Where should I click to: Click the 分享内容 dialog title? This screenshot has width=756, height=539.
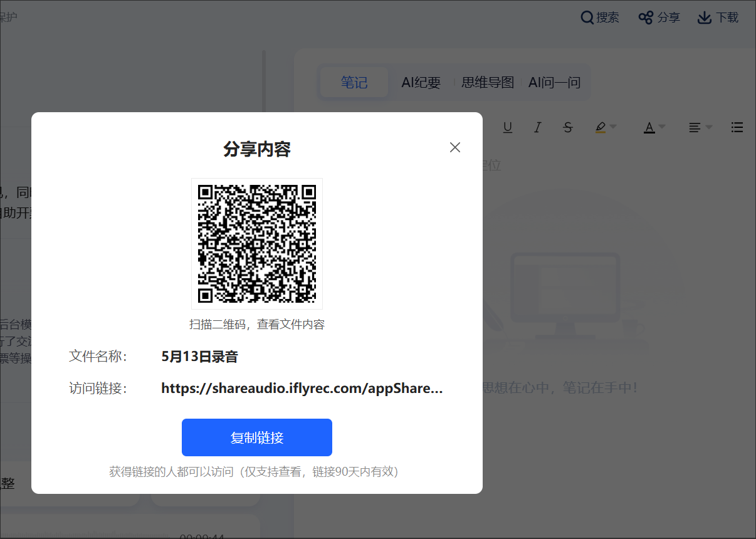point(257,149)
